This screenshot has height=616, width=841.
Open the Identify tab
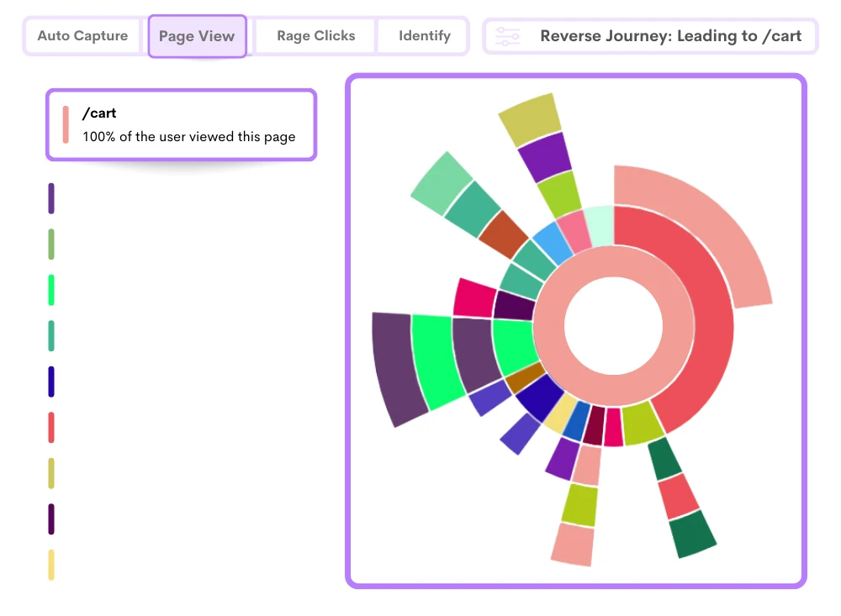click(424, 35)
